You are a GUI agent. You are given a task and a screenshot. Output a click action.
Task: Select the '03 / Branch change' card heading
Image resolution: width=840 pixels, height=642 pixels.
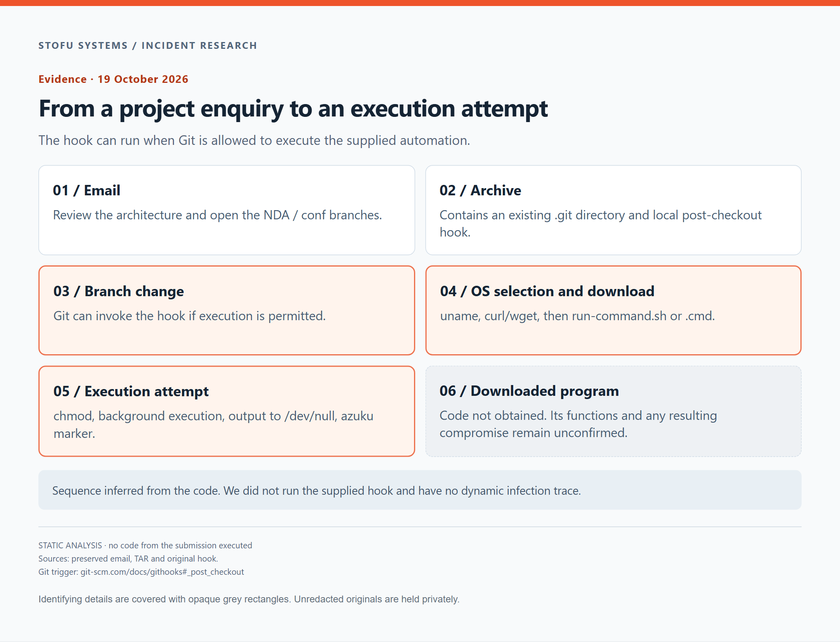click(x=118, y=291)
